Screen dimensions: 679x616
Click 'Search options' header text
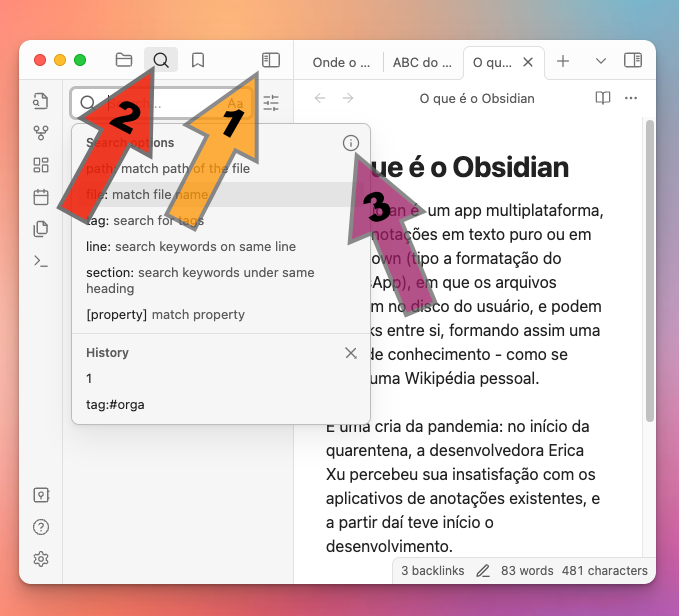coord(130,143)
